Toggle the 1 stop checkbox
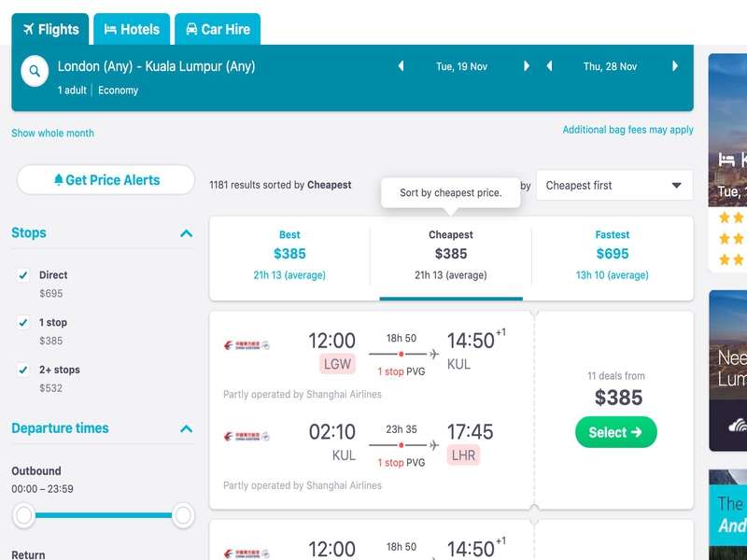Image resolution: width=747 pixels, height=560 pixels. (22, 322)
